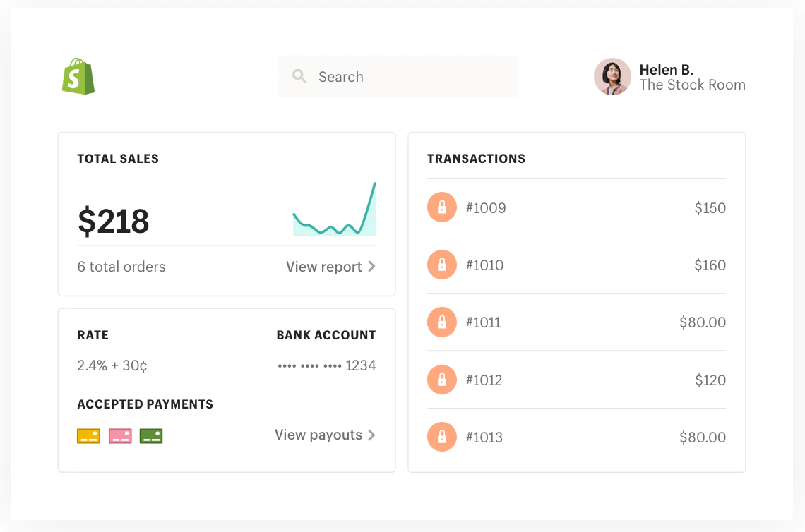Image resolution: width=805 pixels, height=532 pixels.
Task: Select The Stock Room store name
Action: coord(692,85)
